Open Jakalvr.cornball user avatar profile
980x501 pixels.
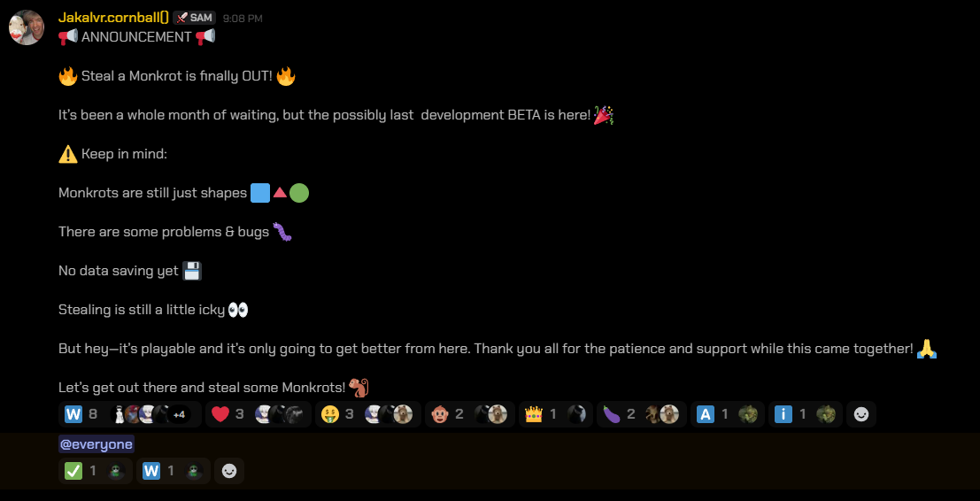pos(27,27)
